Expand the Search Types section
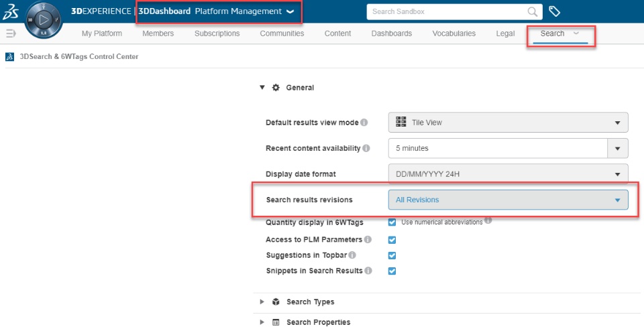The image size is (644, 335). point(310,302)
